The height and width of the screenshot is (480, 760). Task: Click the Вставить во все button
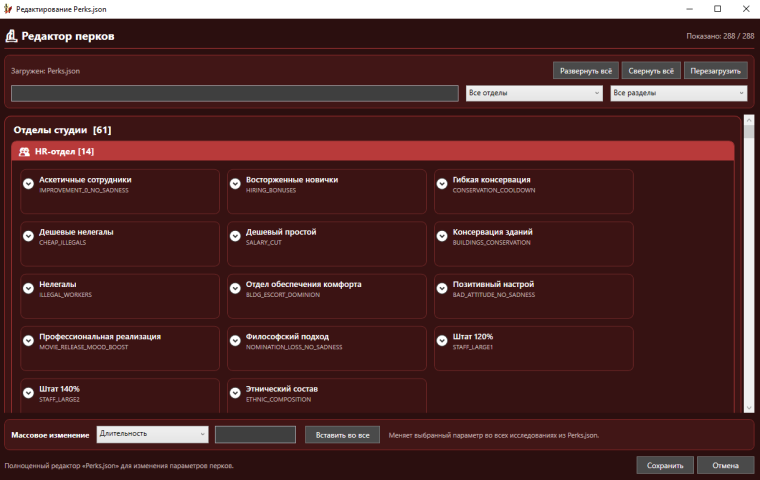342,435
